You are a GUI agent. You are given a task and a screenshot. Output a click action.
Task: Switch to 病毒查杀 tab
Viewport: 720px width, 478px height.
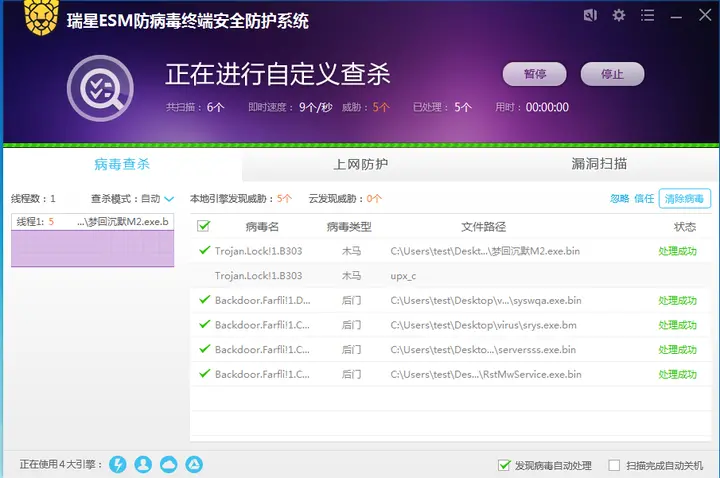(122, 164)
